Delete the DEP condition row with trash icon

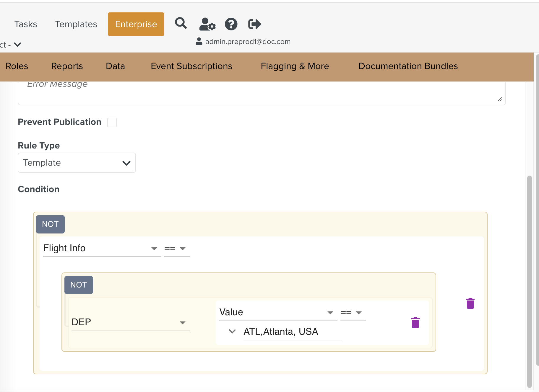415,323
